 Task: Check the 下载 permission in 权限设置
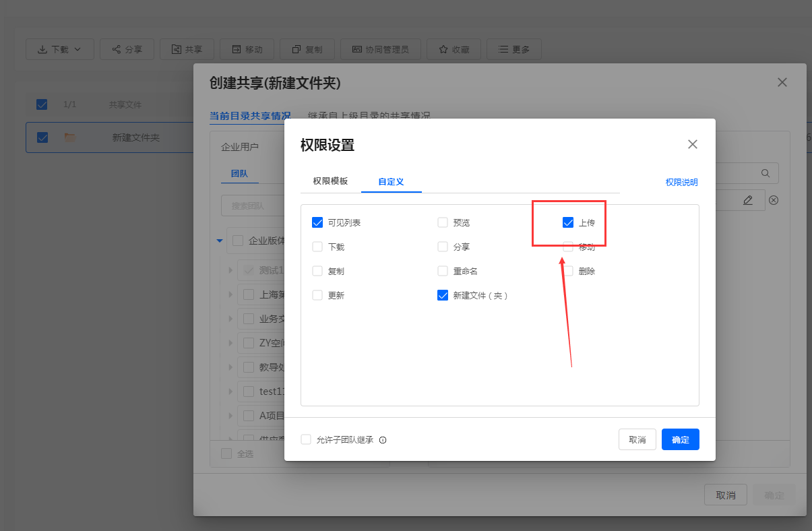[317, 247]
